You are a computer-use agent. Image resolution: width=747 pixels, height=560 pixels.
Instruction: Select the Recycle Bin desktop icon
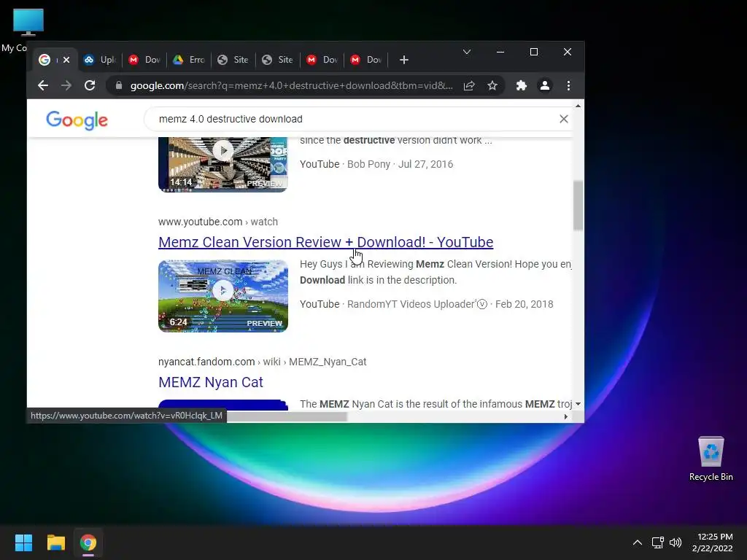[711, 458]
